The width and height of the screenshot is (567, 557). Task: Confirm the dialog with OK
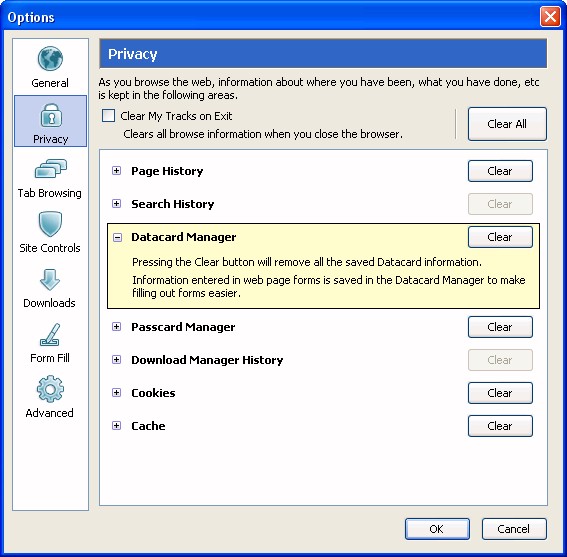coord(437,529)
